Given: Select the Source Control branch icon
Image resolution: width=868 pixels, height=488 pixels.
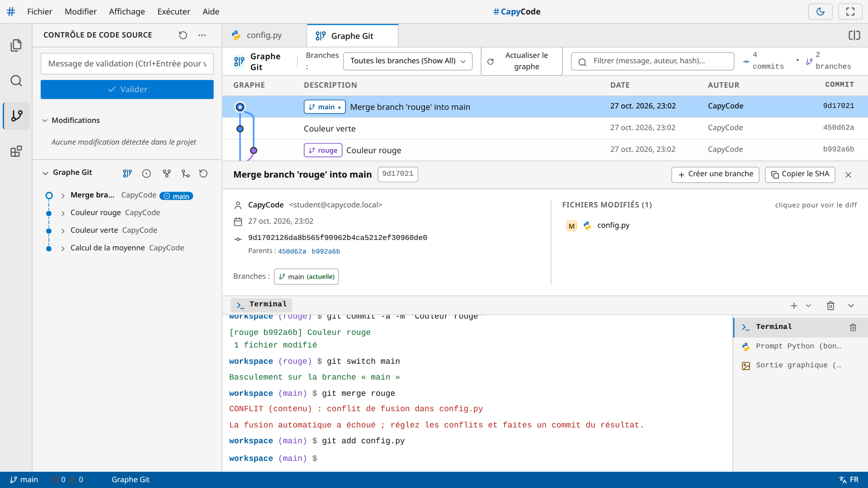Looking at the screenshot, I should 16,116.
